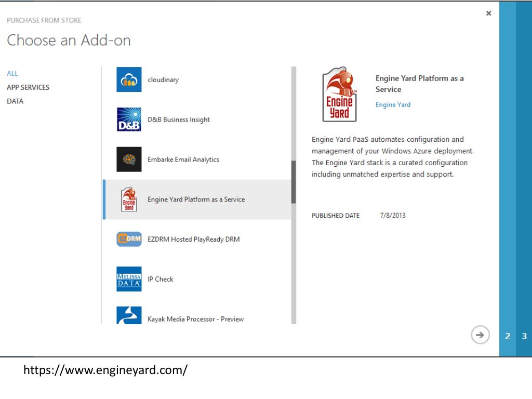Select Engine Yard Platform as a Service row

point(197,199)
